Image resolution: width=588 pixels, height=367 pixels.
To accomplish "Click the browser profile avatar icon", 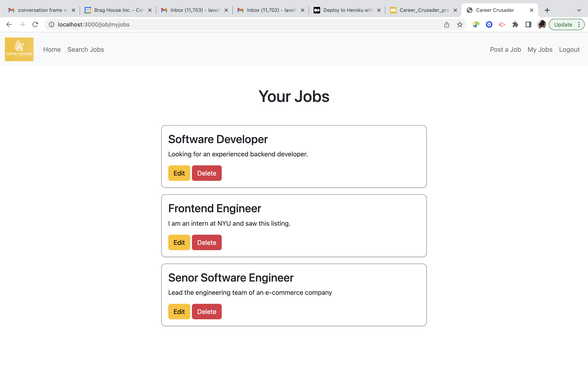I will (541, 24).
